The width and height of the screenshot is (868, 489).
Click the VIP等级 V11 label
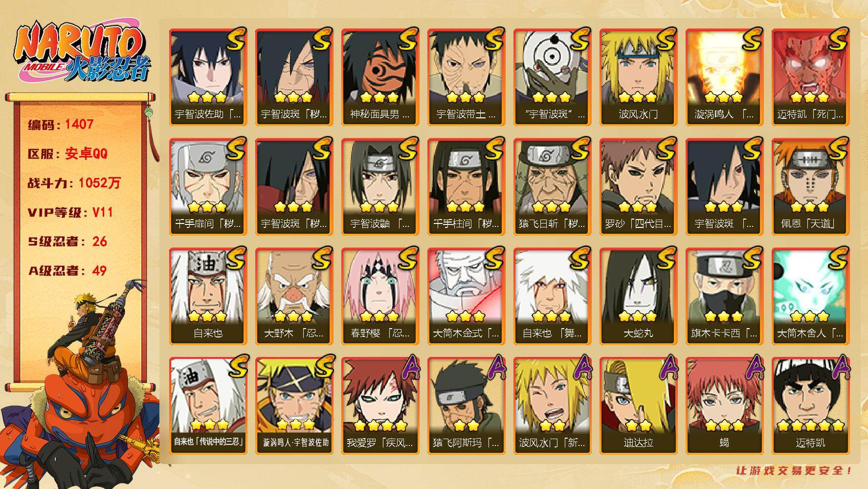pos(70,212)
